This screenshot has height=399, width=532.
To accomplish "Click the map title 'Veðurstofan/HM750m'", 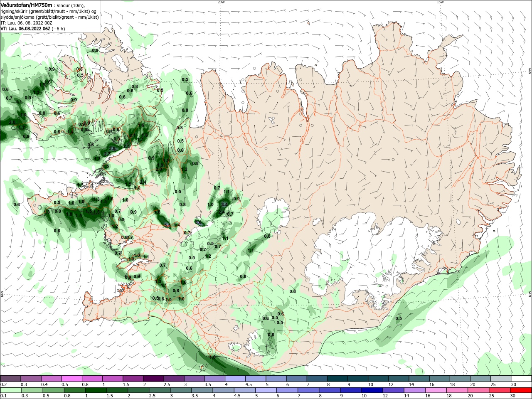I will pos(27,5).
